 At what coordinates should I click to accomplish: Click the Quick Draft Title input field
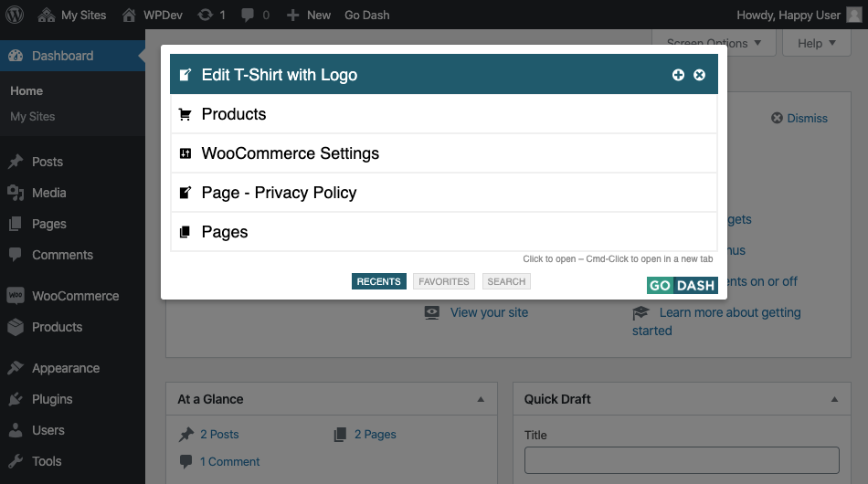(682, 460)
